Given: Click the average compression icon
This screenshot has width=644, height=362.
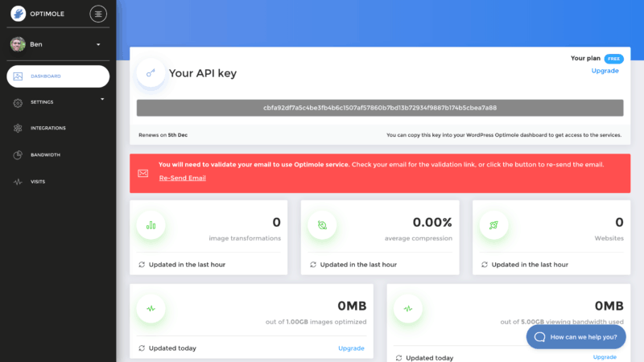Looking at the screenshot, I should [322, 225].
